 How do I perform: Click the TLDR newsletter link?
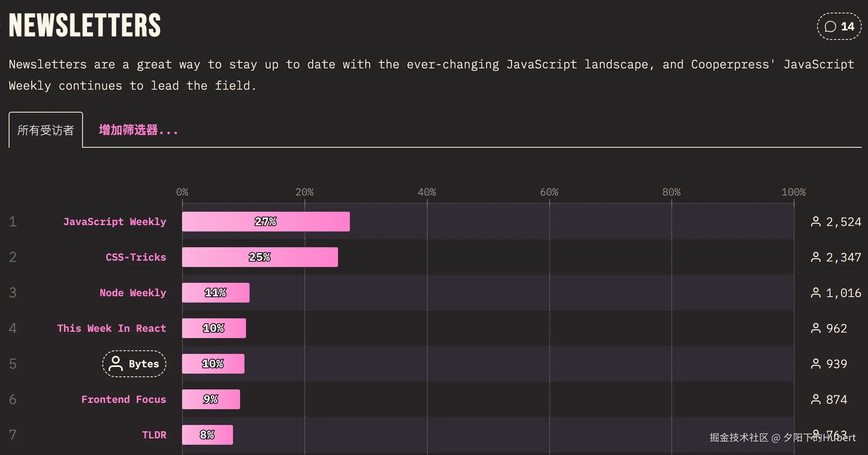pos(154,435)
